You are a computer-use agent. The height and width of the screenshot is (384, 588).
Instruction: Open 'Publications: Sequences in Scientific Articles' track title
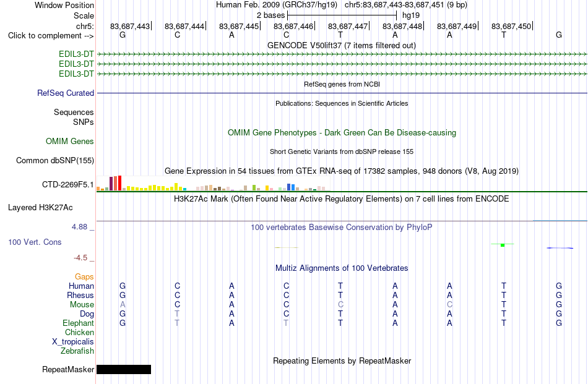[x=342, y=103]
